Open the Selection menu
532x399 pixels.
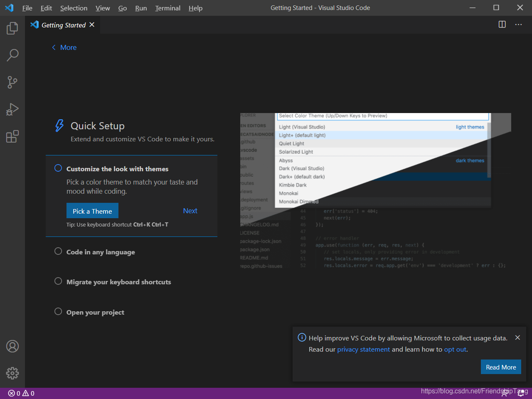coord(74,8)
